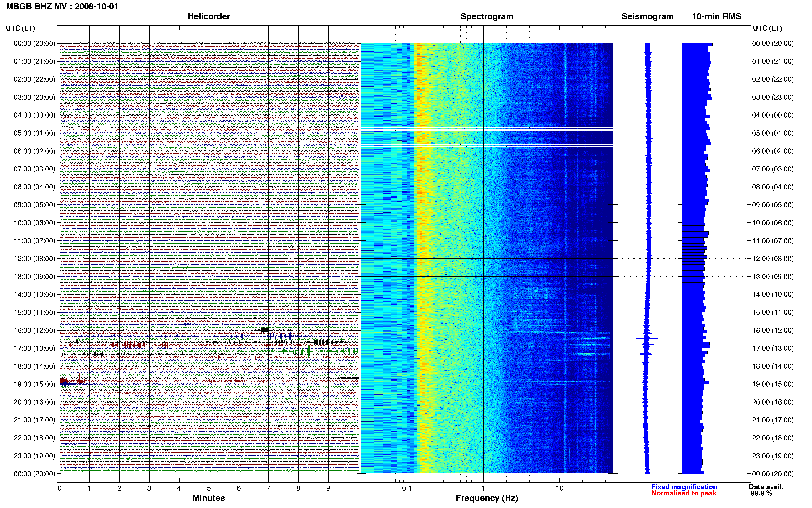Click the 'Minutes' axis title

click(209, 498)
